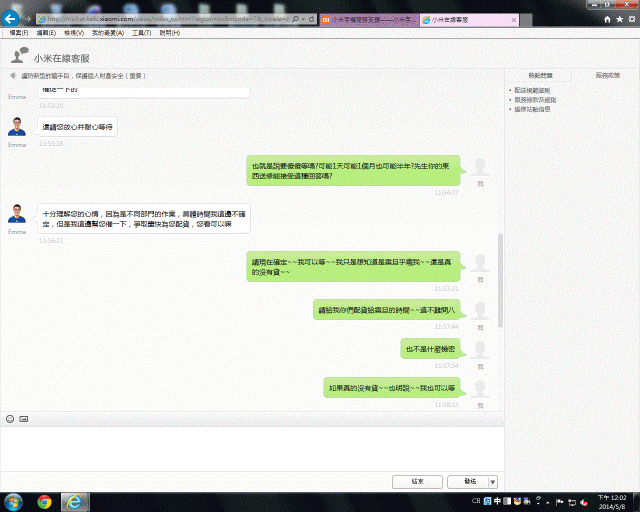640x512 pixels.
Task: Click the 11:56:23 timestamp text
Action: (x=51, y=240)
